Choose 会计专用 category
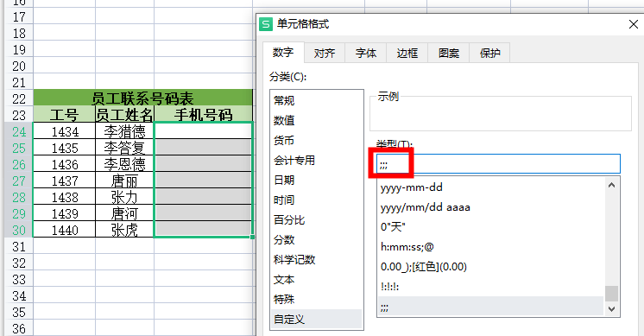 316,160
